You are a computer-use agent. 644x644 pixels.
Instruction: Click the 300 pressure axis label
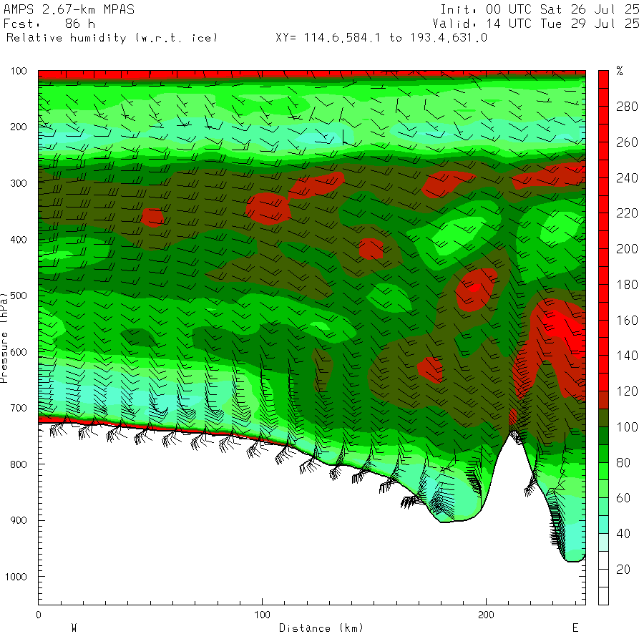19,183
